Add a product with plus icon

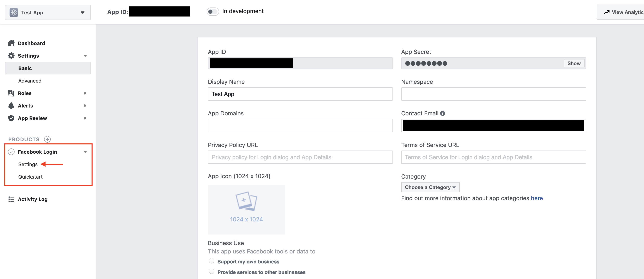(47, 139)
